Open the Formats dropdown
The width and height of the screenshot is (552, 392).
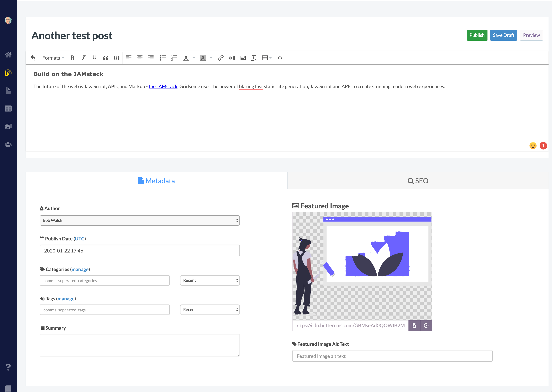coord(53,58)
